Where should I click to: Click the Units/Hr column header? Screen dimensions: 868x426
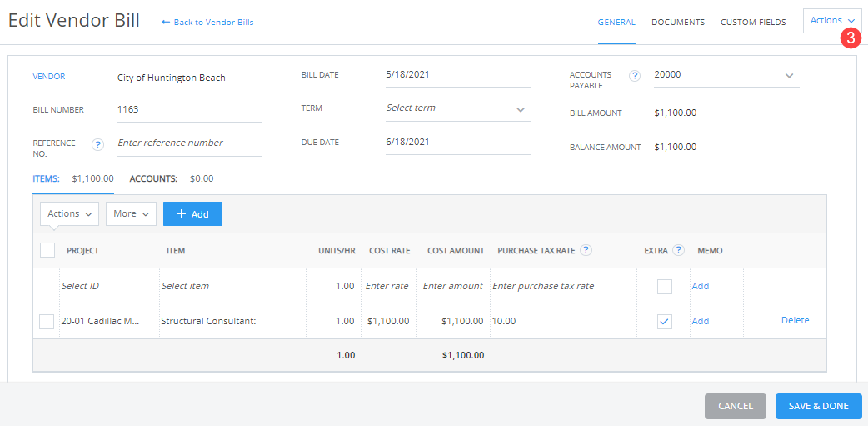coord(337,251)
